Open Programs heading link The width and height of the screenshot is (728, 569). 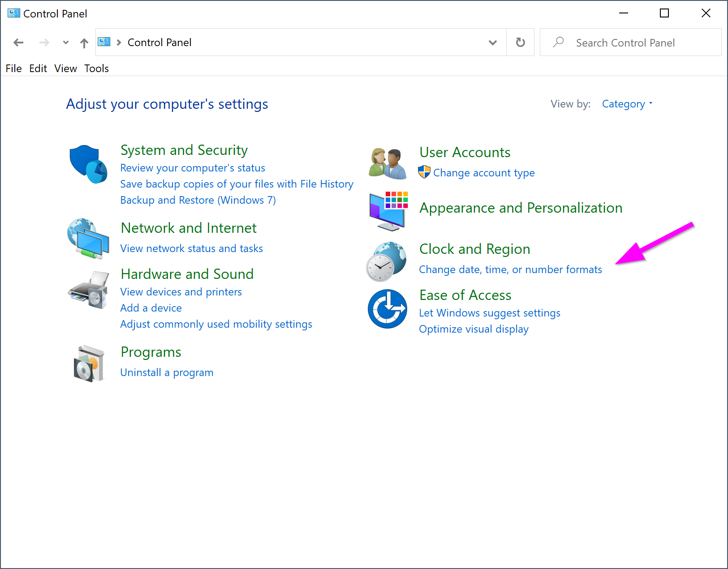pyautogui.click(x=151, y=352)
